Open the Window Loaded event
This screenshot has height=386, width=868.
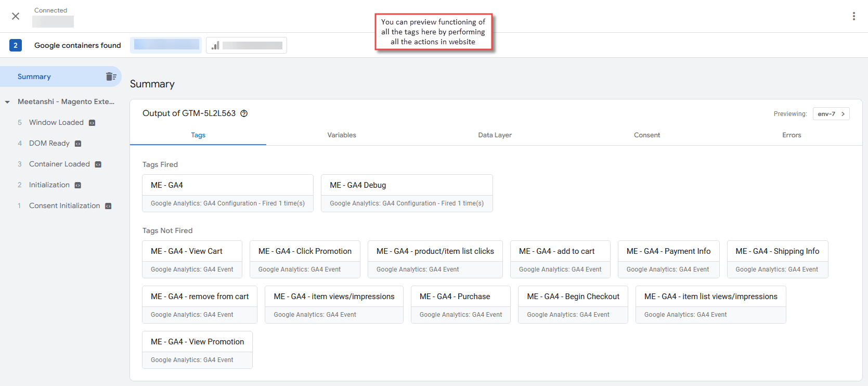pyautogui.click(x=56, y=122)
